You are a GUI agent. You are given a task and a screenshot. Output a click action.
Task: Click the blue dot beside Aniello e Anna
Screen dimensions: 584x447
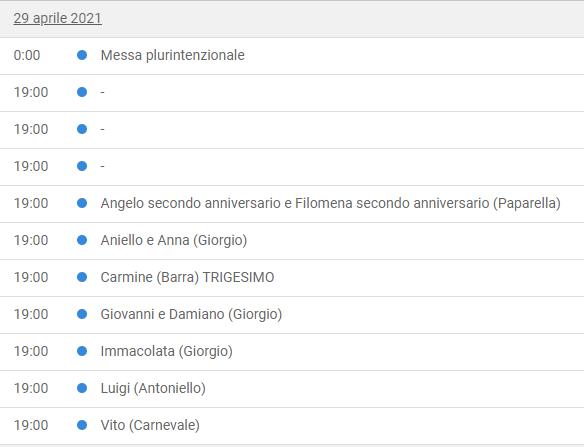pos(82,240)
